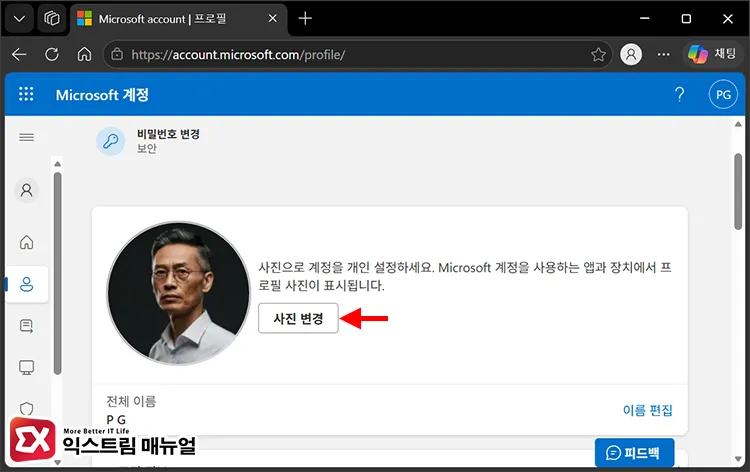
Task: Select the Microsoft account 프로필 tab
Action: point(179,19)
